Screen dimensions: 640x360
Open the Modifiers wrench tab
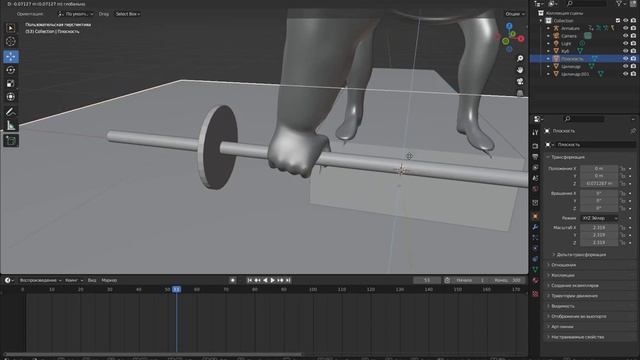coord(536,227)
